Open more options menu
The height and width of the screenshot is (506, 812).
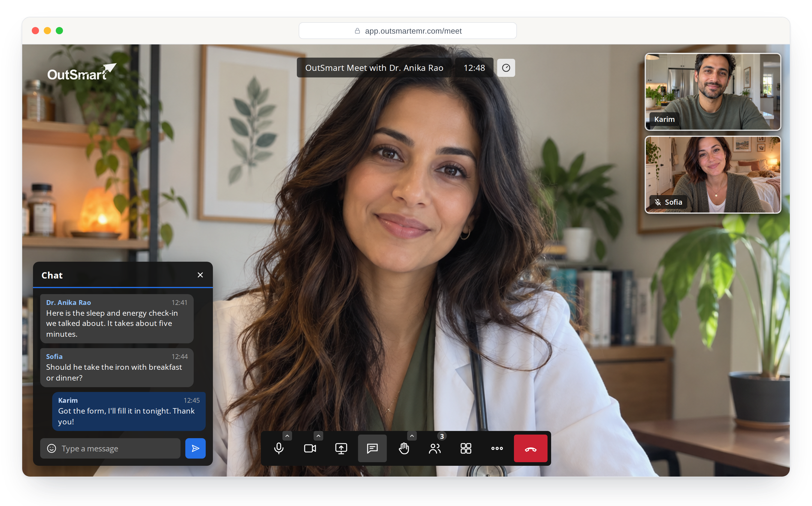pos(497,448)
